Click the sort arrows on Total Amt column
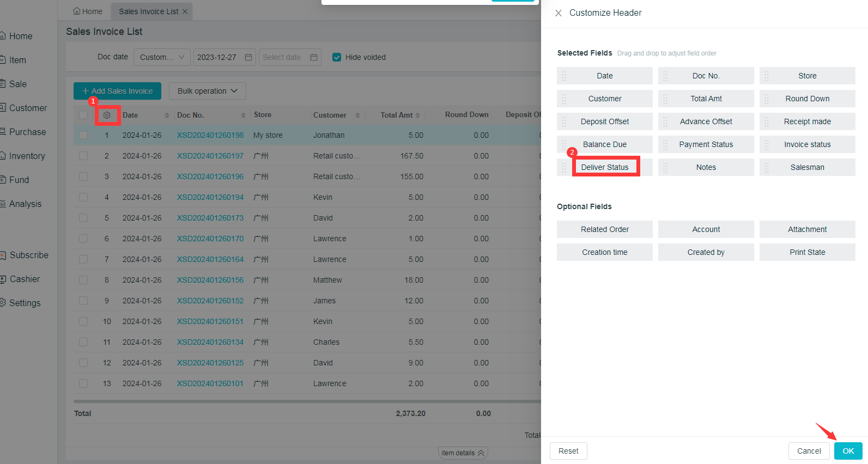Screen dimensions: 868x464 click(418, 115)
